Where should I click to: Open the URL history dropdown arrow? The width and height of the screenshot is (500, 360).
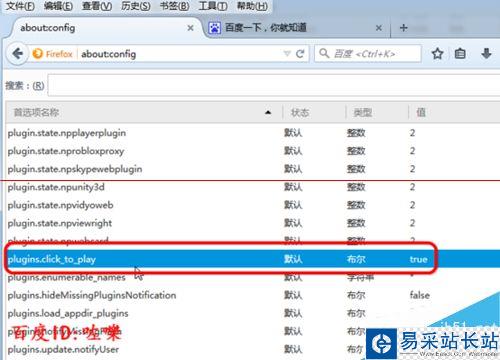coord(287,54)
